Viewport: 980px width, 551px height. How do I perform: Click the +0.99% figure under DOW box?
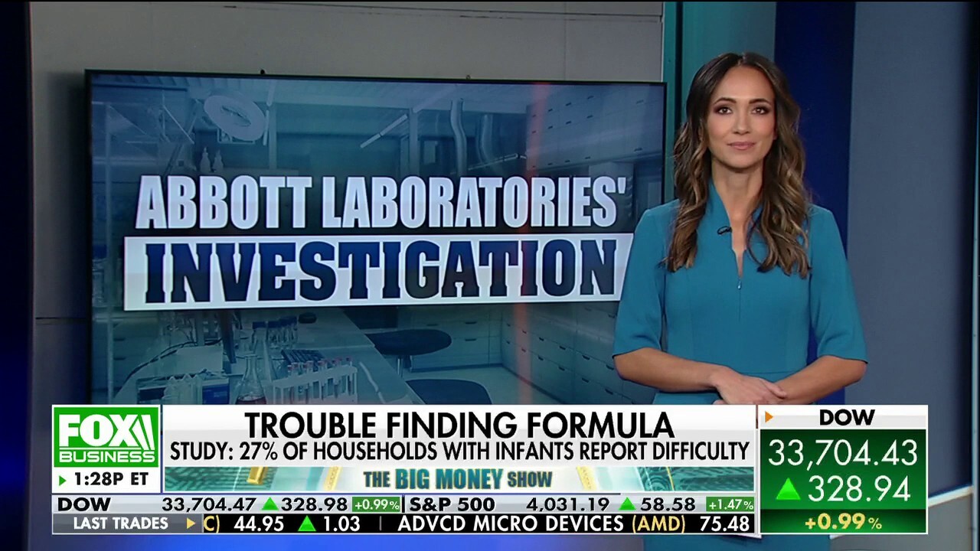click(x=844, y=522)
